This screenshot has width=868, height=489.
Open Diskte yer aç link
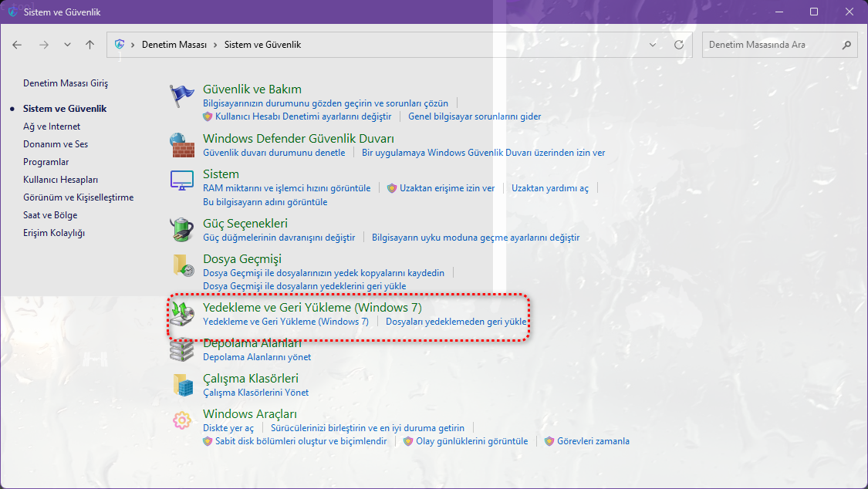click(x=228, y=428)
